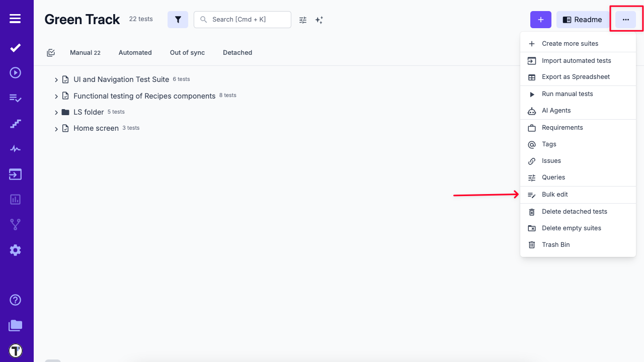
Task: Click the select-all checkbox above the suite list
Action: tap(51, 52)
